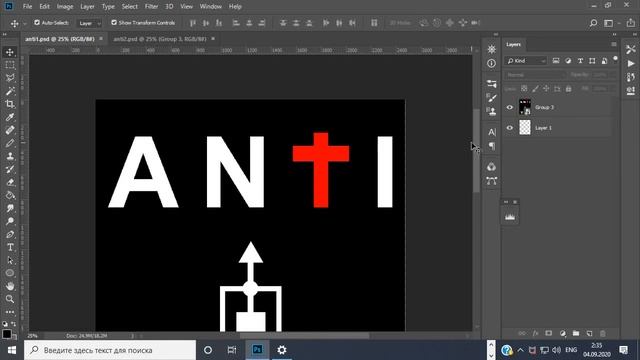Open the Image menu
This screenshot has width=640, height=360.
[65, 7]
